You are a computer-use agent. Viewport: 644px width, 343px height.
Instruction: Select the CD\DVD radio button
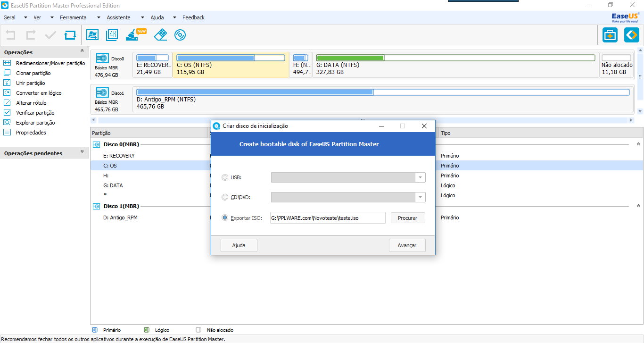point(224,197)
